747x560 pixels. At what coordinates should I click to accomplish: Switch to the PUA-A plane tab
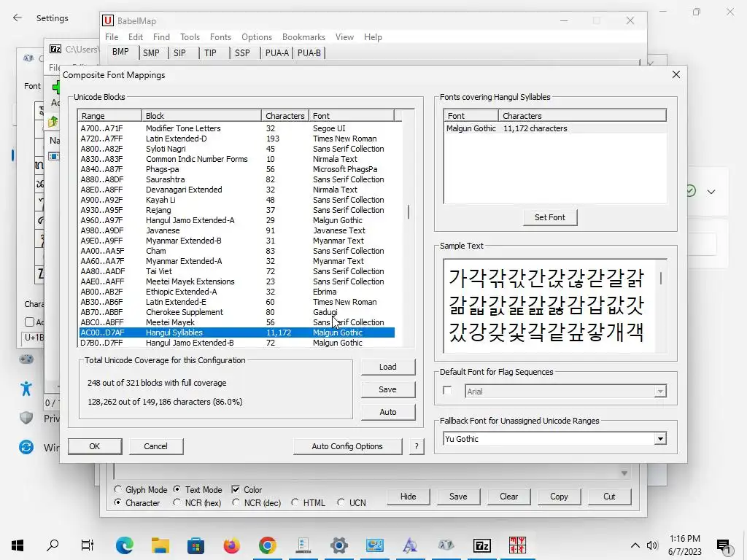[x=276, y=52]
